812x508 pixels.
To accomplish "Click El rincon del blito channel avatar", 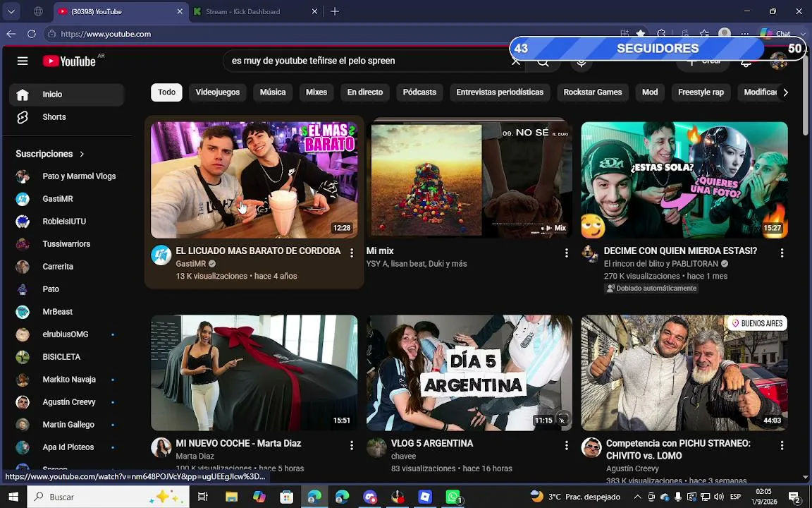I will coord(591,254).
